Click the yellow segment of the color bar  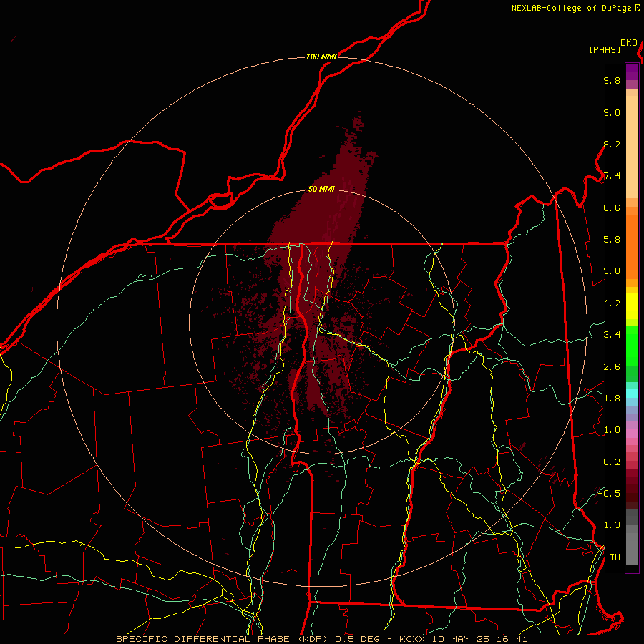point(632,306)
